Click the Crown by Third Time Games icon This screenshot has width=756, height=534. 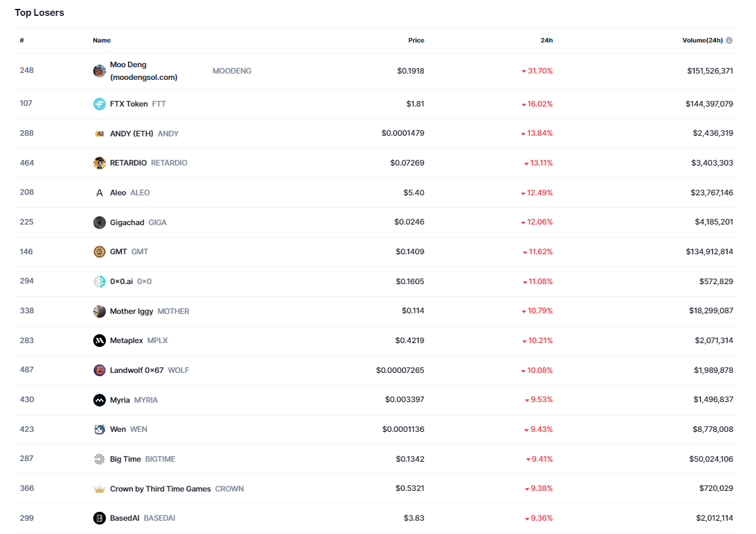pyautogui.click(x=99, y=489)
